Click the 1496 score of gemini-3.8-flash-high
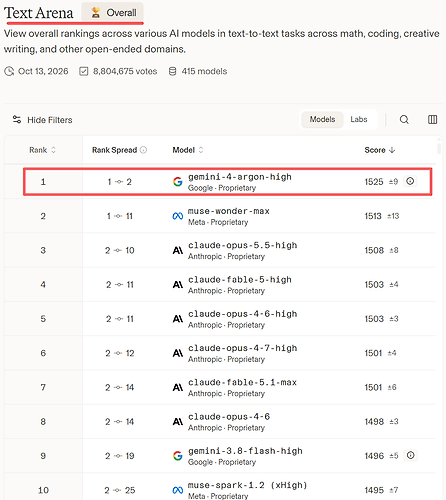 (x=374, y=456)
